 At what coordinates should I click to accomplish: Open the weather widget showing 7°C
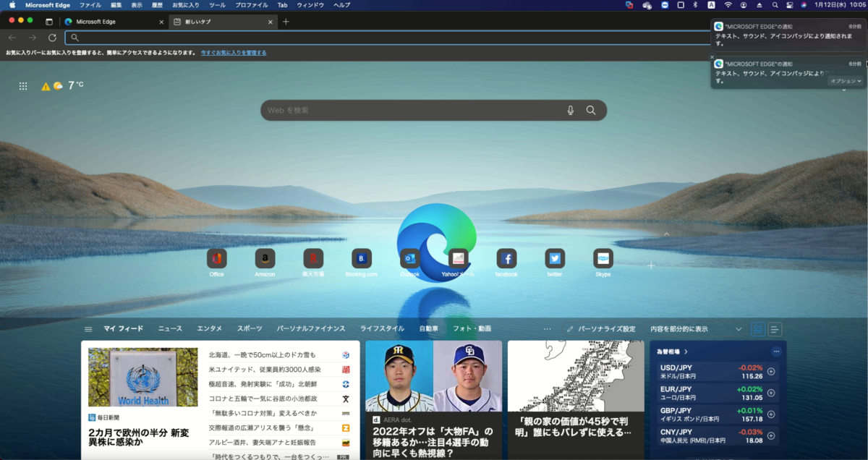tap(63, 85)
